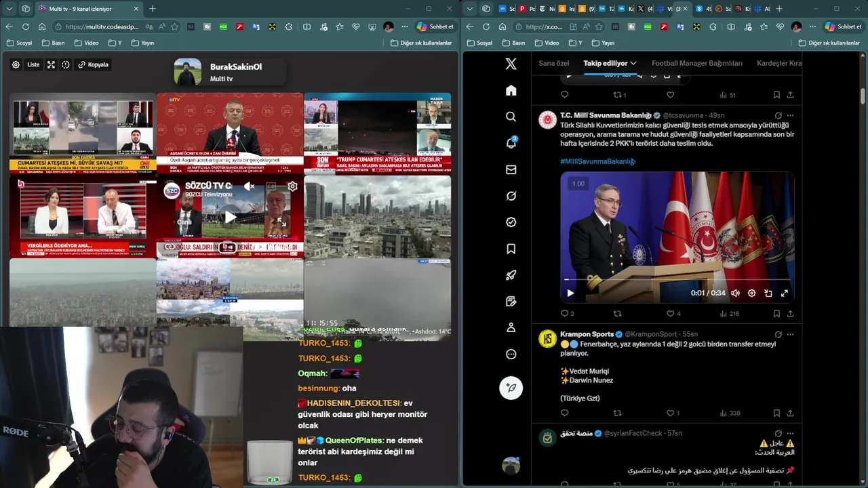Viewport: 868px width, 488px height.
Task: Open Krampon Sports profile name
Action: [587, 334]
